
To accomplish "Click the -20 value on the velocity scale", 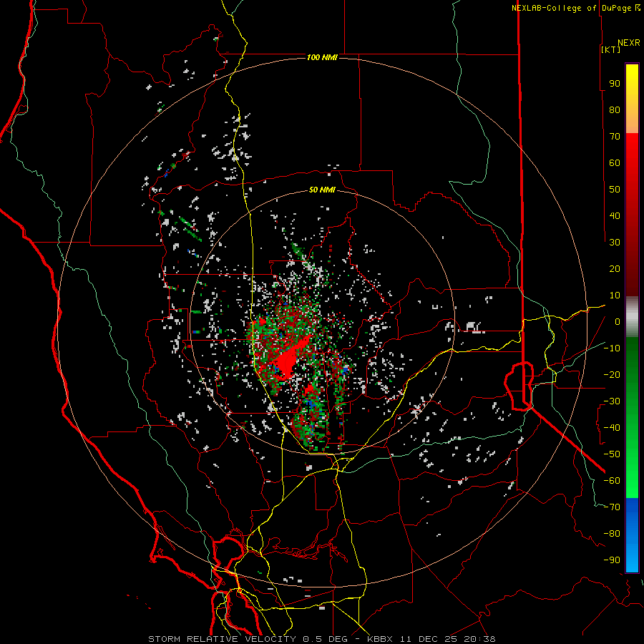I will (612, 374).
